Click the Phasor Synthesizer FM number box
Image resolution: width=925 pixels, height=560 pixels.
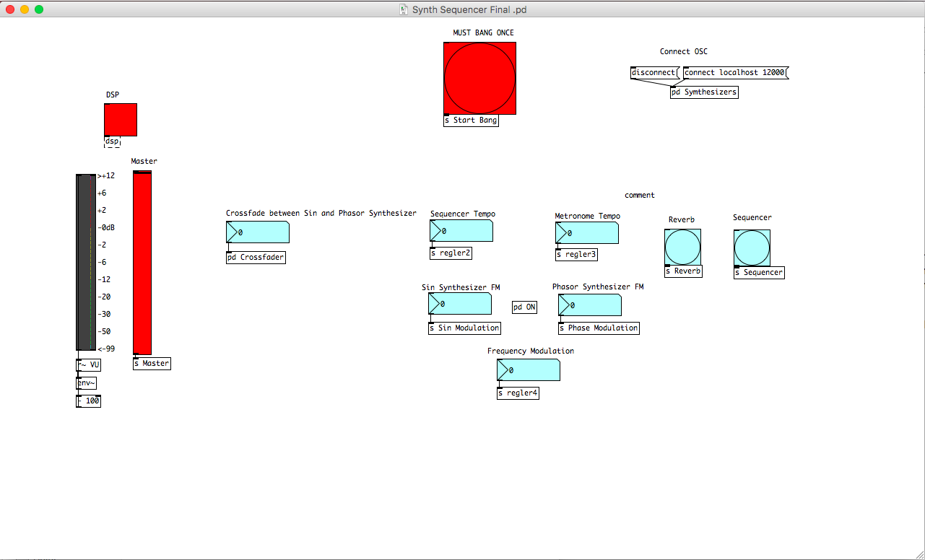tap(590, 305)
